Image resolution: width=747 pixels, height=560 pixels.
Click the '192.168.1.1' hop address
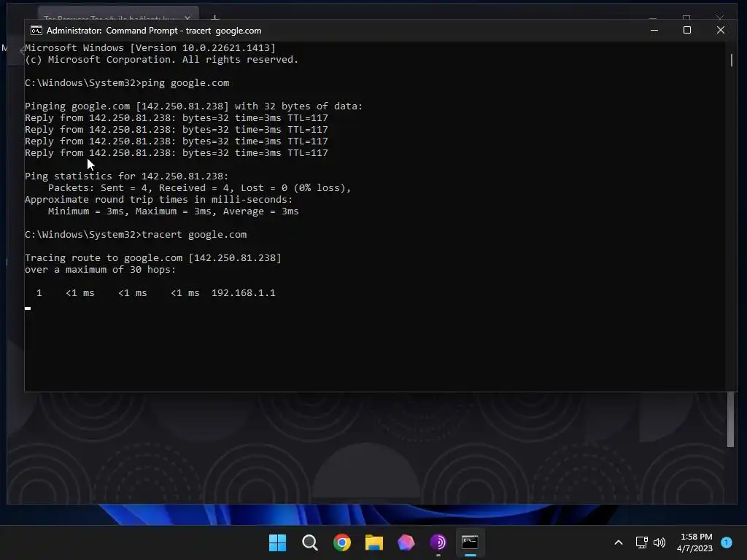(x=244, y=293)
